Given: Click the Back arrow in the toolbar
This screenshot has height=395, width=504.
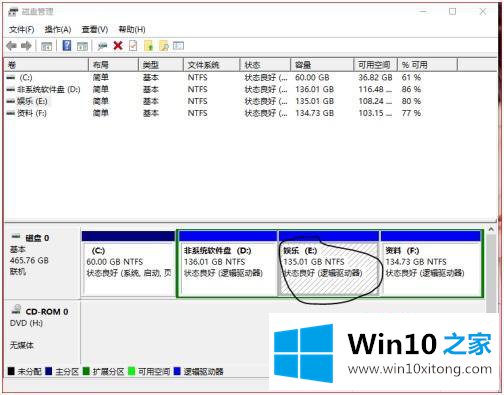Looking at the screenshot, I should [11, 46].
